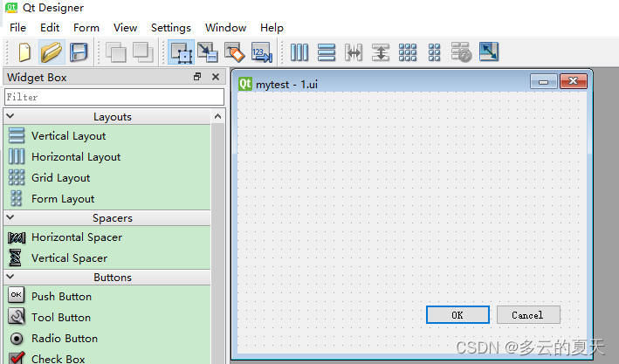Open the Help menu
Image resolution: width=619 pixels, height=364 pixels.
point(272,28)
